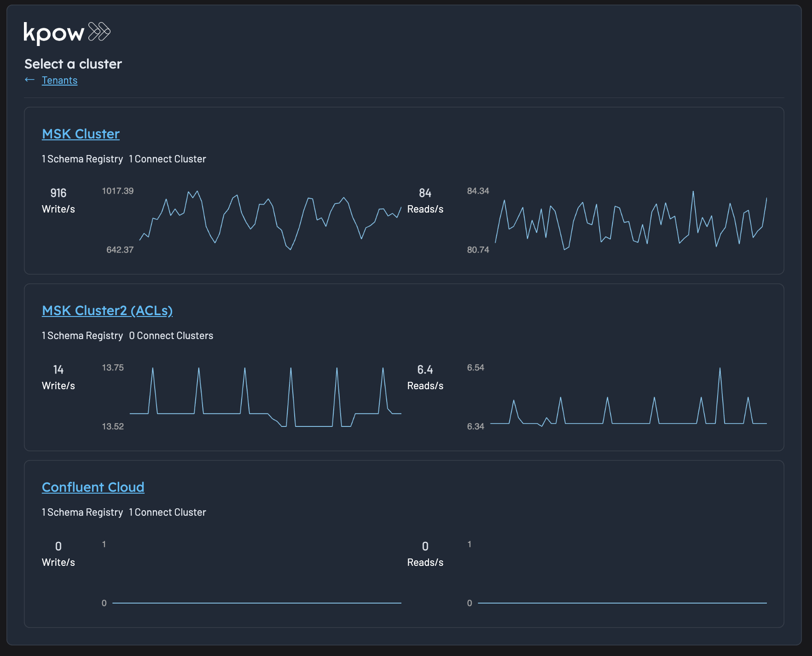
Task: Click the 84 Reads/s metric
Action: (x=425, y=201)
